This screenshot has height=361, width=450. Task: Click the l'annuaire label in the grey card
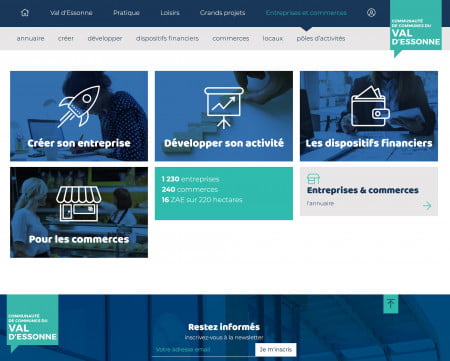(x=320, y=203)
